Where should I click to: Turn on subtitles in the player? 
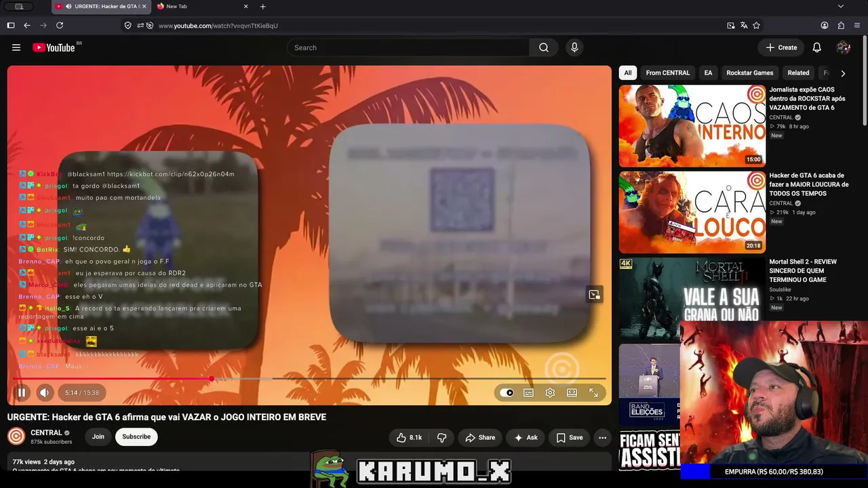528,392
